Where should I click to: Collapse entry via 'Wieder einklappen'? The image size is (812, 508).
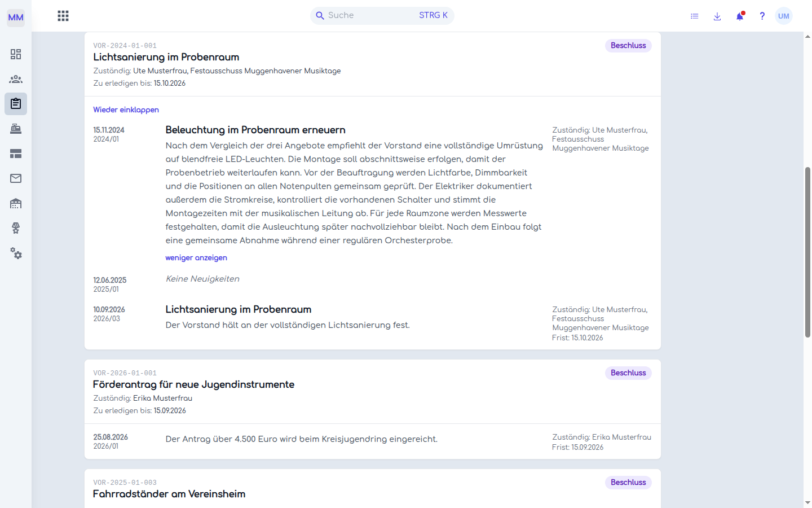click(x=126, y=110)
